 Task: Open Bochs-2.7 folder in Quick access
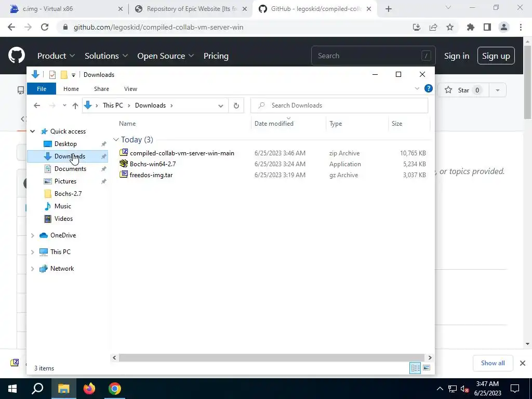(68, 194)
